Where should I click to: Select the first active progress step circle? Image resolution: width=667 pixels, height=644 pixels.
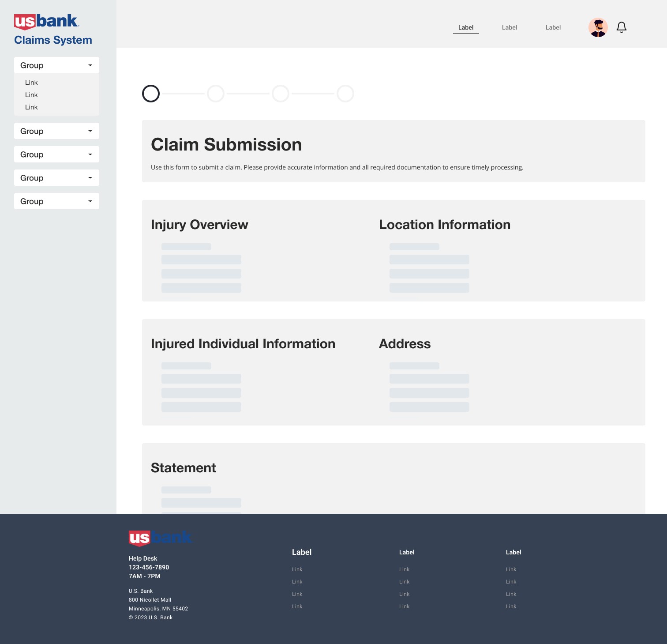151,94
